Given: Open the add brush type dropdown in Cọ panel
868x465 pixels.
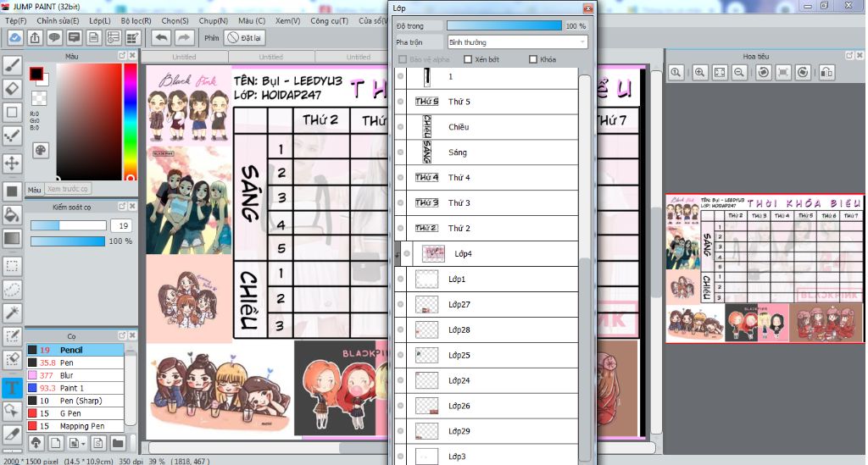Looking at the screenshot, I should pos(76,443).
